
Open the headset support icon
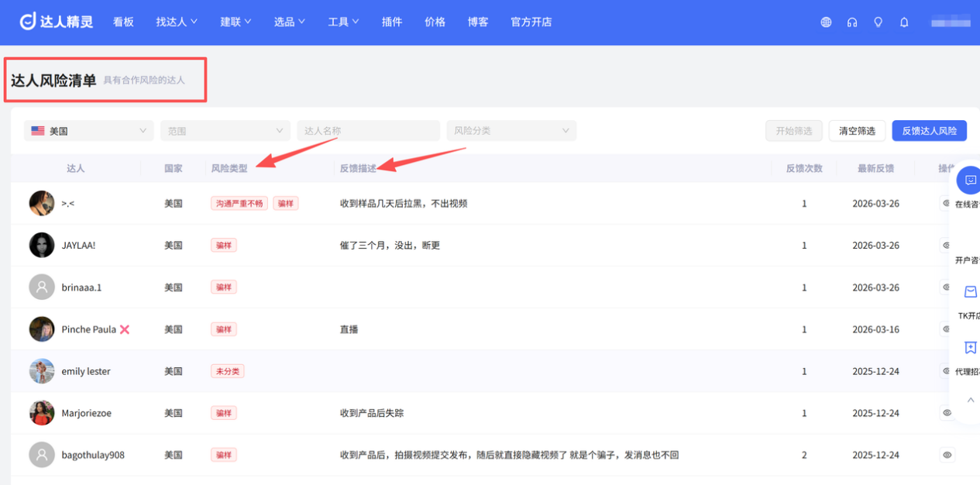(x=851, y=22)
